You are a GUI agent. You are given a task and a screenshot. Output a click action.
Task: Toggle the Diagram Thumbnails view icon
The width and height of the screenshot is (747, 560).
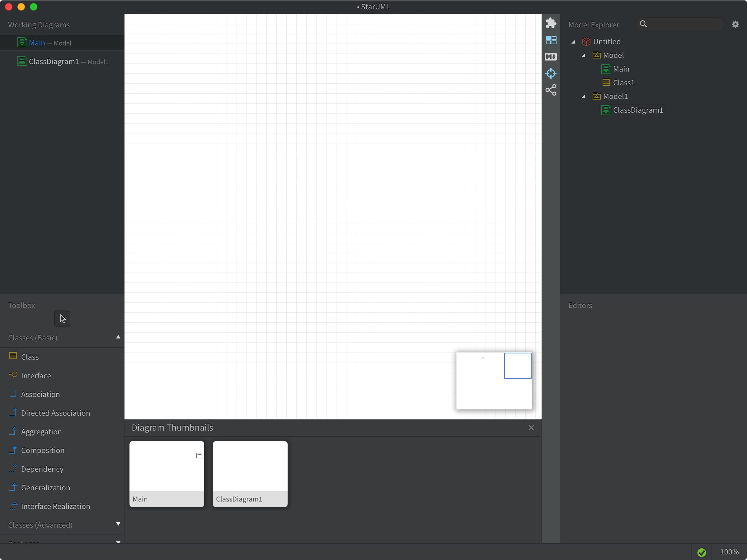[x=551, y=40]
